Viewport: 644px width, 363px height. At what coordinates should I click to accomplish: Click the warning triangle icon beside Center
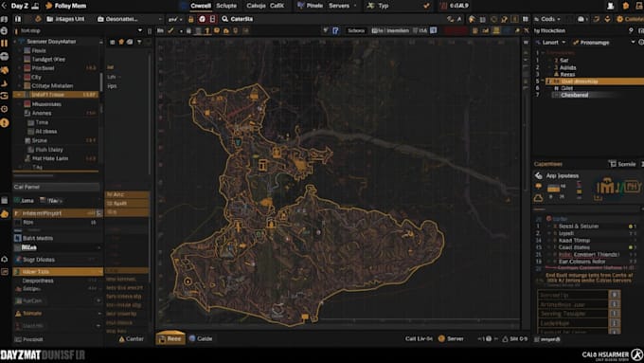[121, 339]
